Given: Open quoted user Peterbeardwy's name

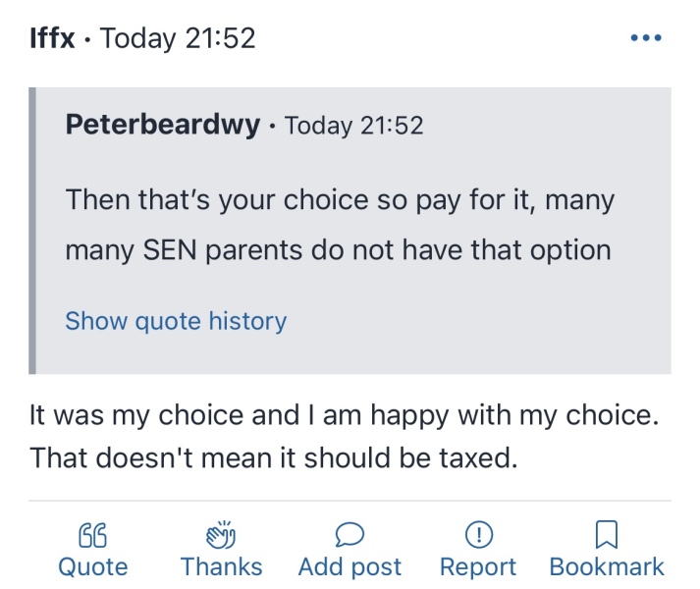Looking at the screenshot, I should click(163, 126).
